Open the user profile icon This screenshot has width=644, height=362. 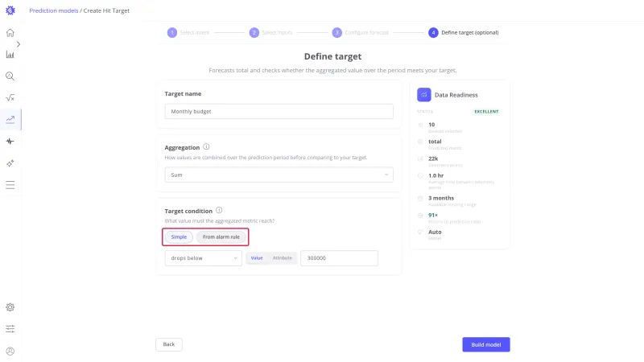[10, 351]
